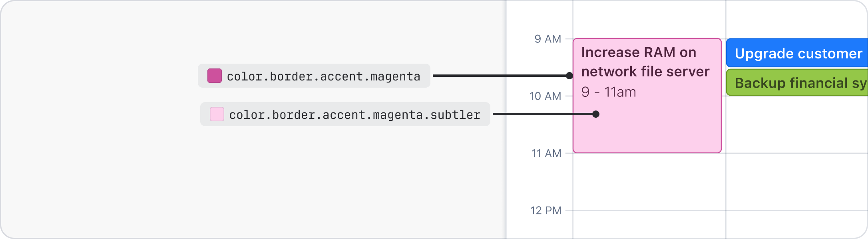This screenshot has width=868, height=239.
Task: Click the light pink subtler swatch
Action: [217, 114]
